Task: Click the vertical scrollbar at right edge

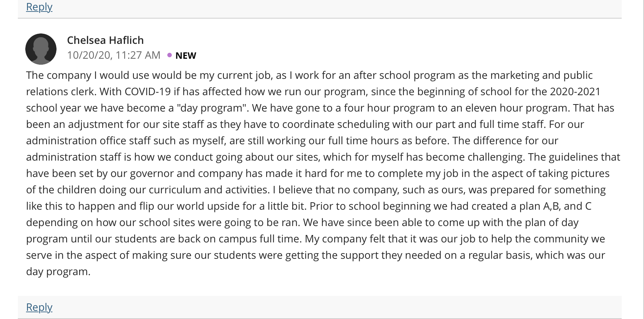Action: click(643, 159)
